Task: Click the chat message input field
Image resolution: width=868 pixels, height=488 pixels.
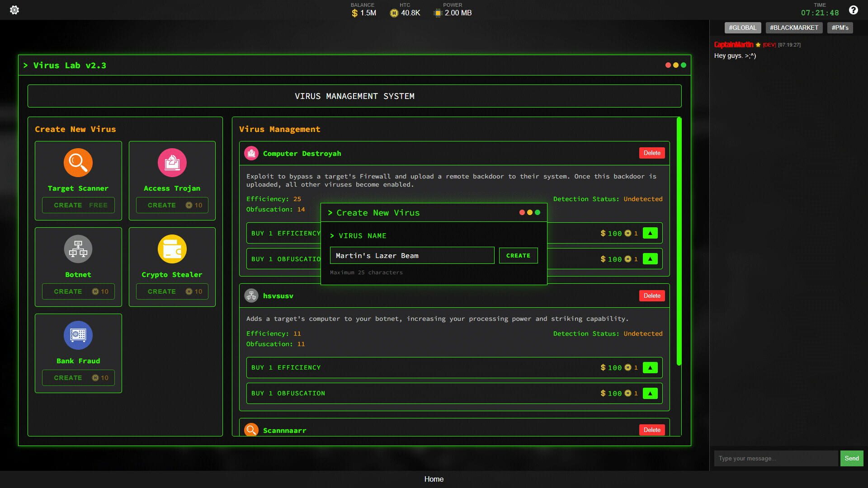Action: click(x=776, y=458)
